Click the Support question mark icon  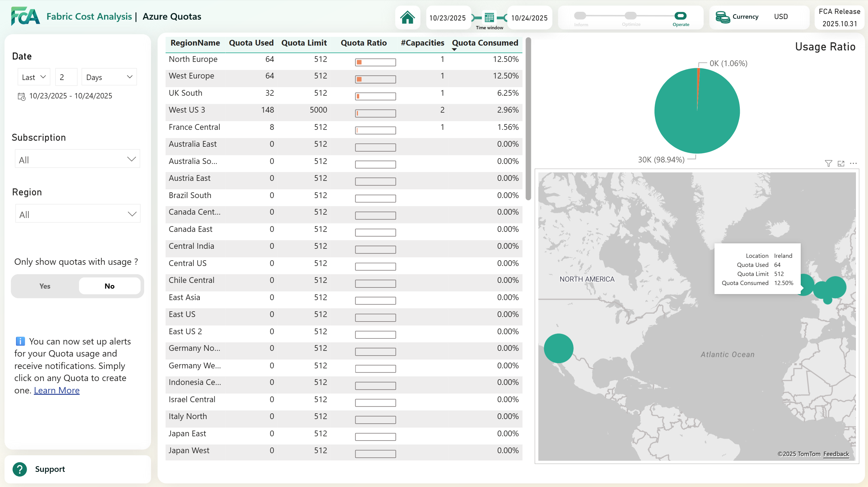20,469
